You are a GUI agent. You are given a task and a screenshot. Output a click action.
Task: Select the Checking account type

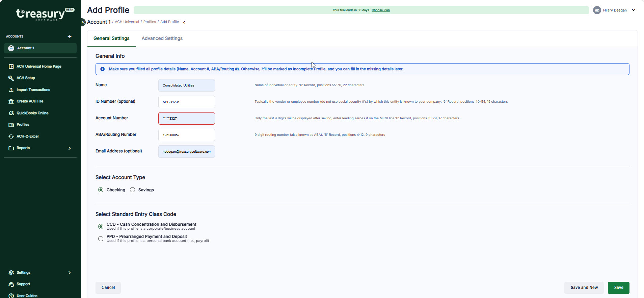pyautogui.click(x=101, y=190)
